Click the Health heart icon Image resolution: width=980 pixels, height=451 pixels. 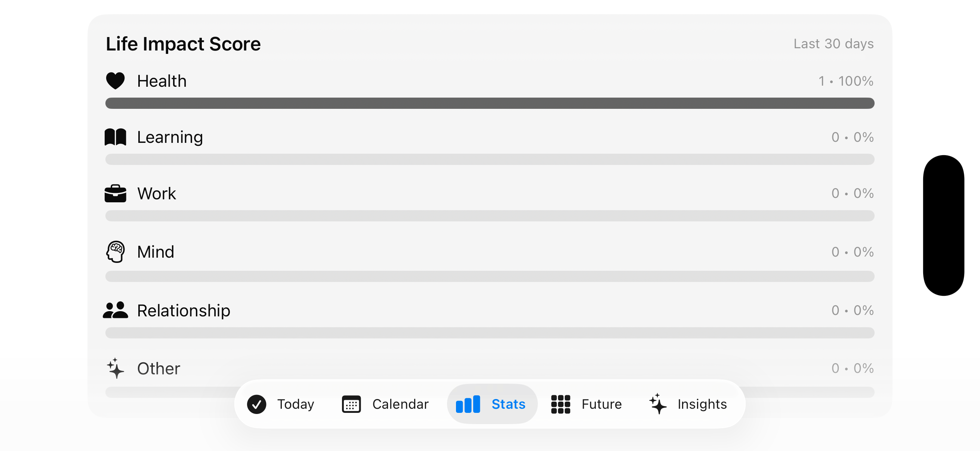[x=115, y=81]
